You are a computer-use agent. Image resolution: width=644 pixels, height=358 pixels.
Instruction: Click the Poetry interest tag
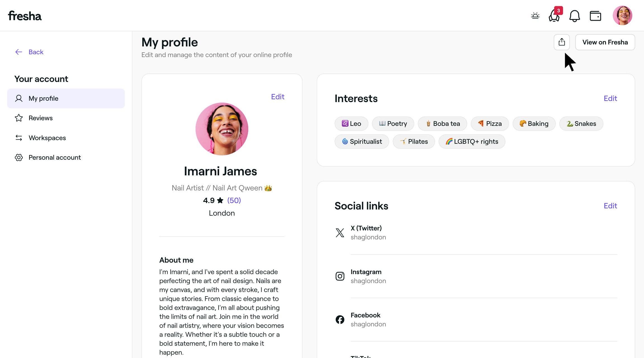393,124
